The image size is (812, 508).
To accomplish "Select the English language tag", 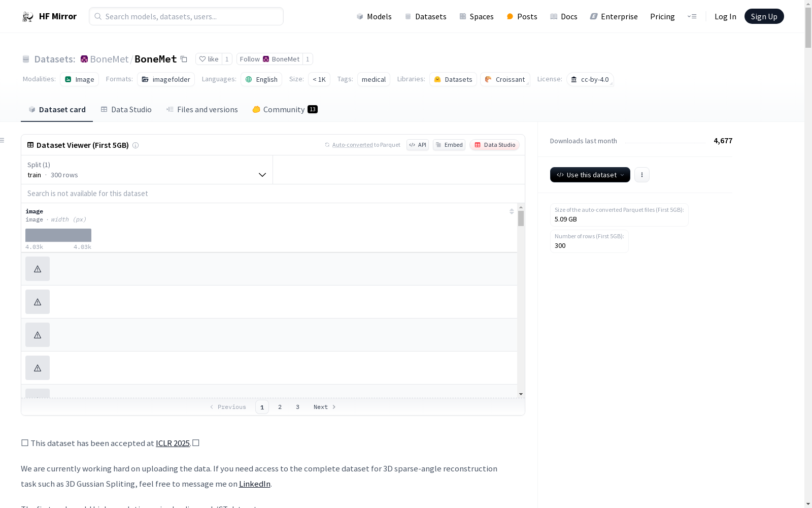I will (261, 80).
